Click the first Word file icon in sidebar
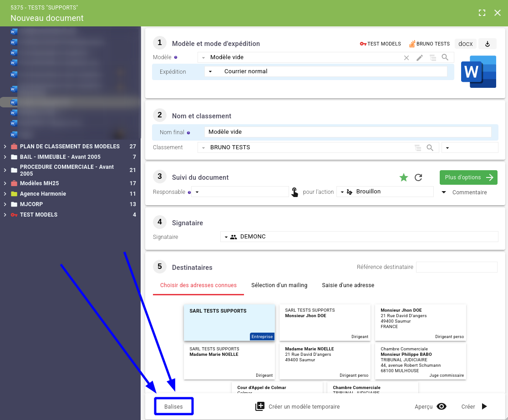The height and width of the screenshot is (420, 508). [x=14, y=32]
